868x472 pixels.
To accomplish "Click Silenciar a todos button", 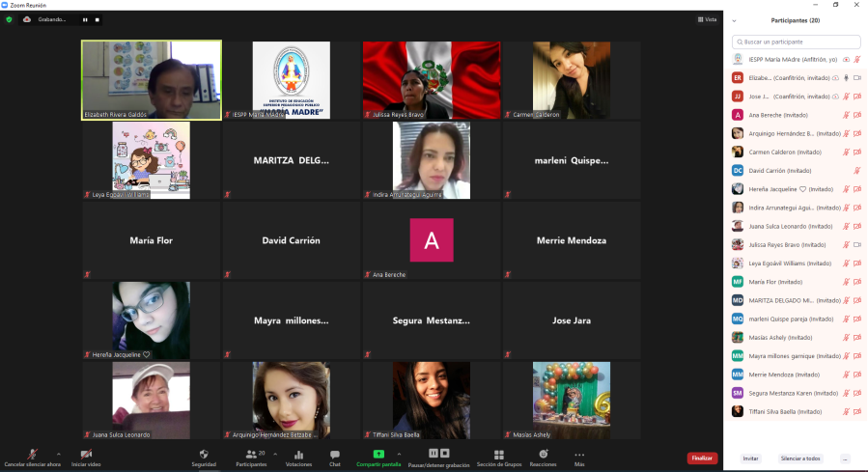I will [799, 458].
